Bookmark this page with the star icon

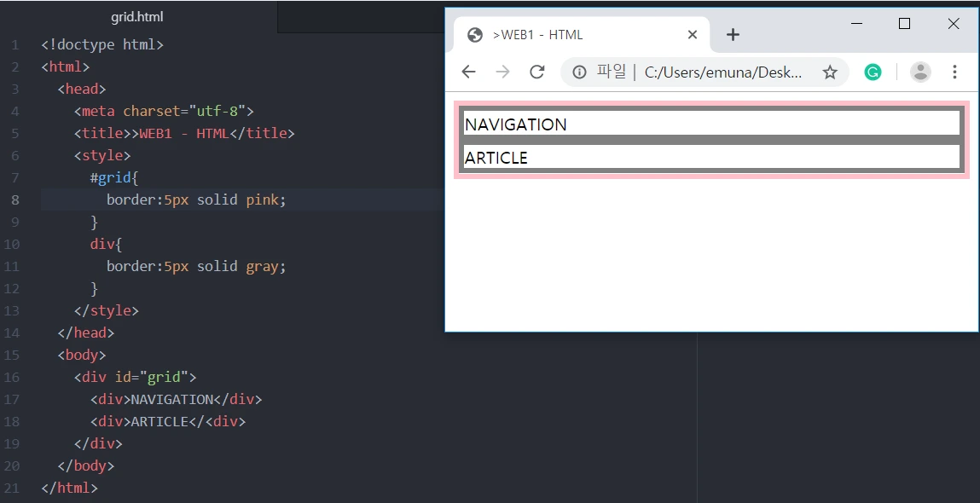830,72
